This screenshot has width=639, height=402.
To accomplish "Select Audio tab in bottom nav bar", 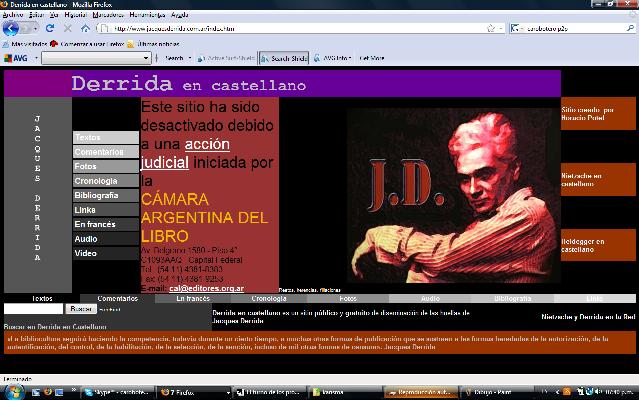I will [430, 298].
